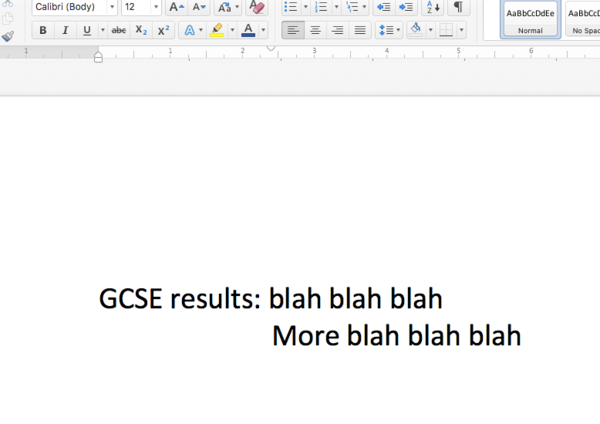The image size is (600, 424).
Task: Open underline style dropdown arrow
Action: 103,30
